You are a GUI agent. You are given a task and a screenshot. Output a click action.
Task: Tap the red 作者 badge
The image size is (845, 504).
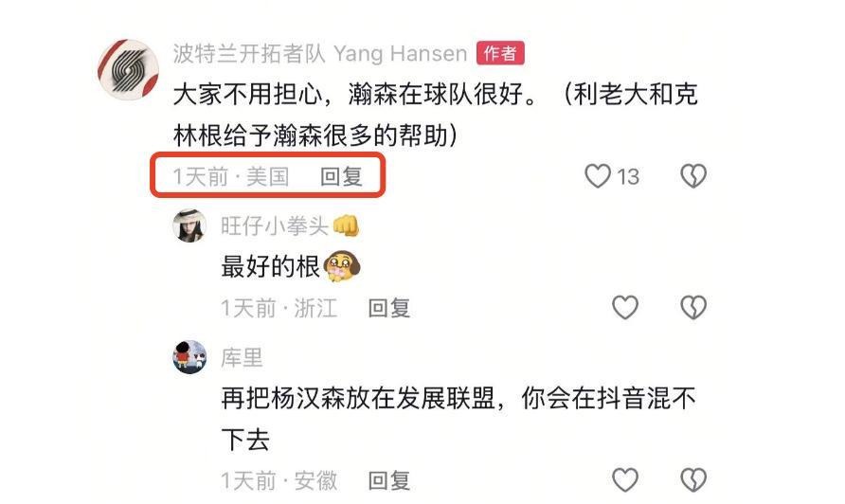coord(500,53)
